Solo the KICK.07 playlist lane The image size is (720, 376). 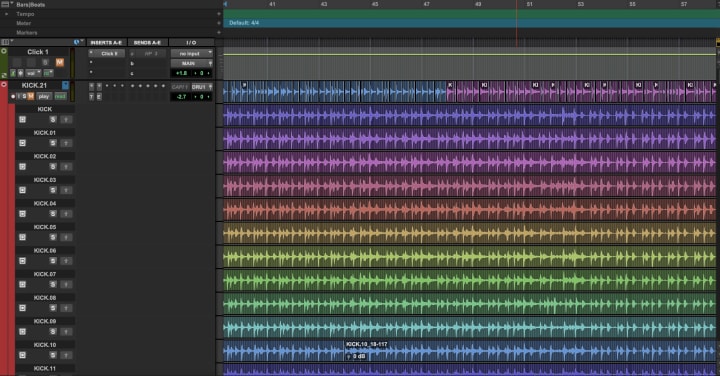pyautogui.click(x=53, y=285)
